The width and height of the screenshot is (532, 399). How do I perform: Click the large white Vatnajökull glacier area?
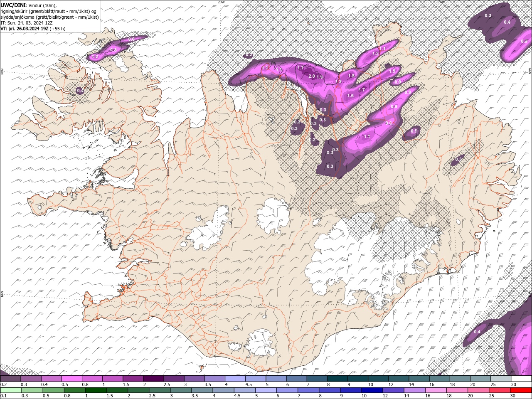[x=366, y=258]
